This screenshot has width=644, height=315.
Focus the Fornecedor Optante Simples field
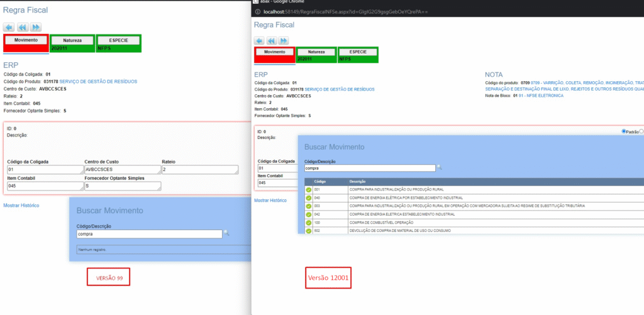point(122,186)
